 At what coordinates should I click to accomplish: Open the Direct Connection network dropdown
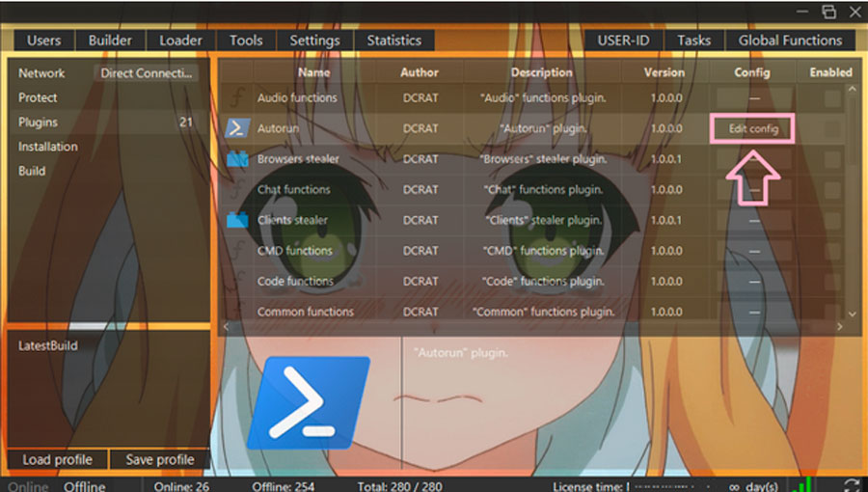coord(147,73)
